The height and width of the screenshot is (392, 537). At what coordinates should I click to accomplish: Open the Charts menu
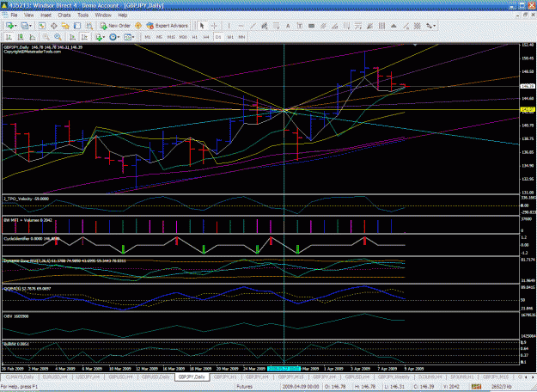tap(64, 15)
